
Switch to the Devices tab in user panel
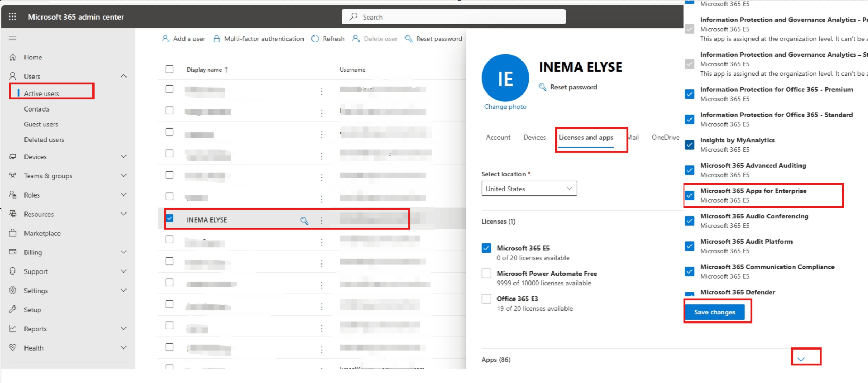(535, 138)
